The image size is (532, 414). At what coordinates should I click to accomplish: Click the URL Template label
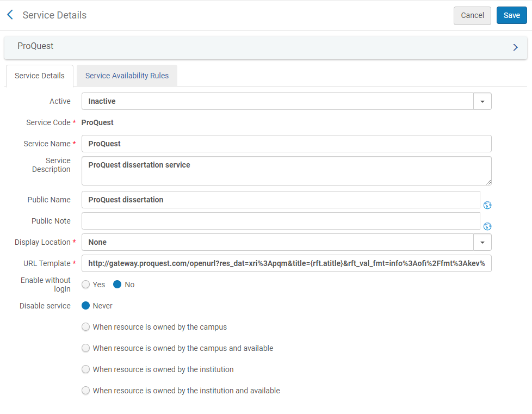pyautogui.click(x=47, y=263)
